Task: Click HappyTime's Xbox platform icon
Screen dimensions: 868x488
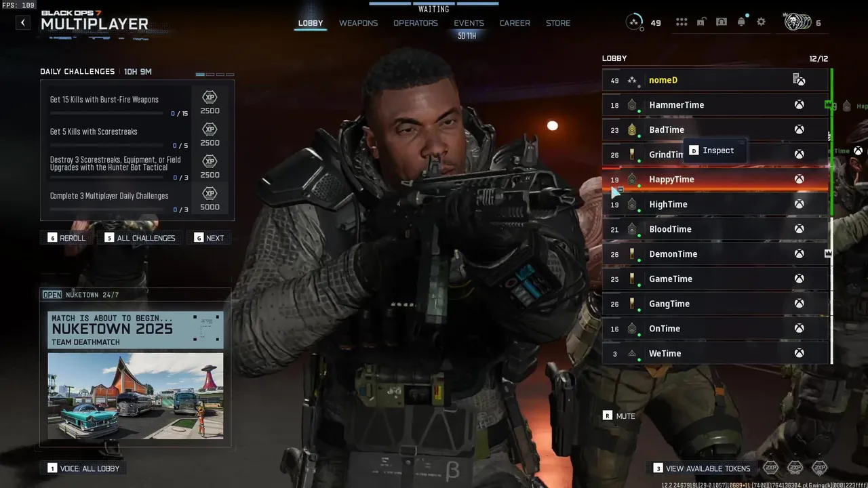Action: tap(800, 180)
